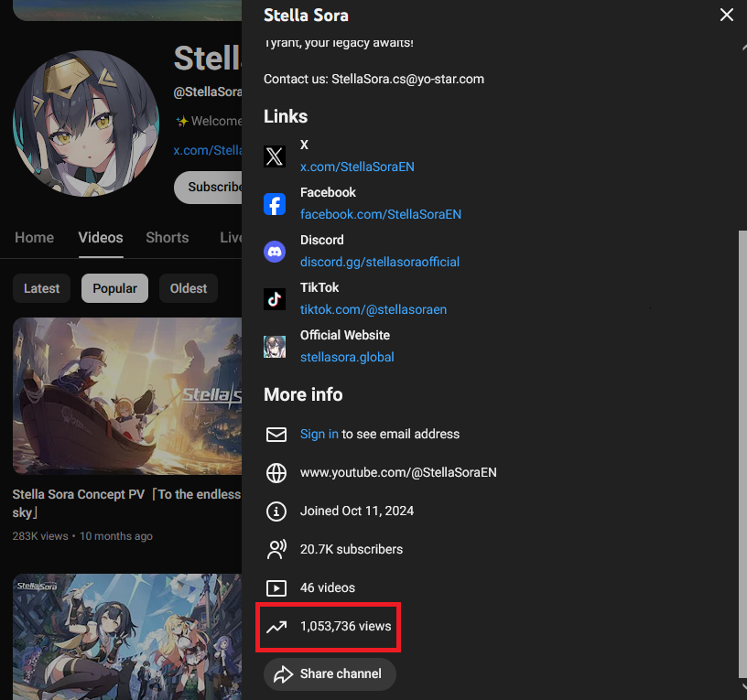
Task: Click the envelope email icon
Action: pyautogui.click(x=276, y=435)
